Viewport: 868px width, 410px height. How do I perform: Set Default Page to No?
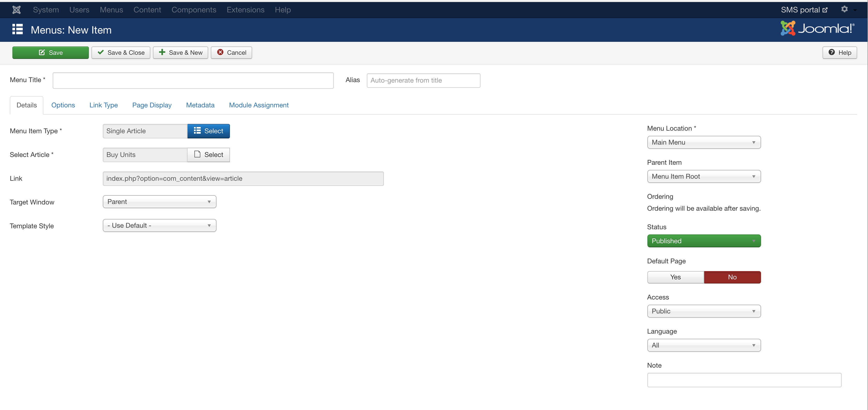732,277
